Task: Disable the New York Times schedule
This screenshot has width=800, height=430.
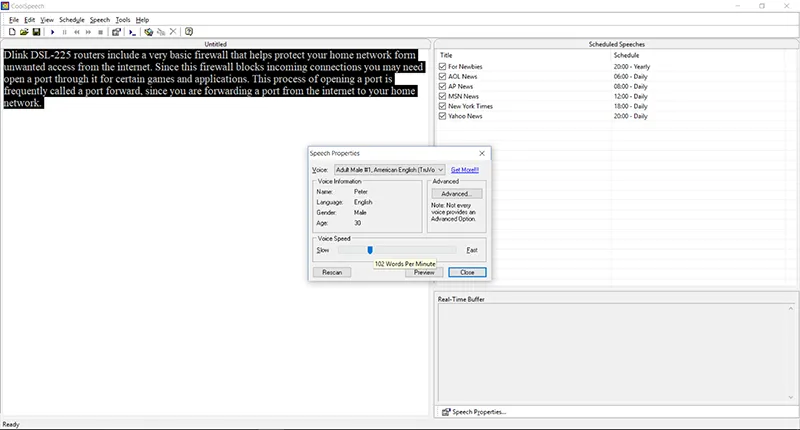Action: pos(443,106)
